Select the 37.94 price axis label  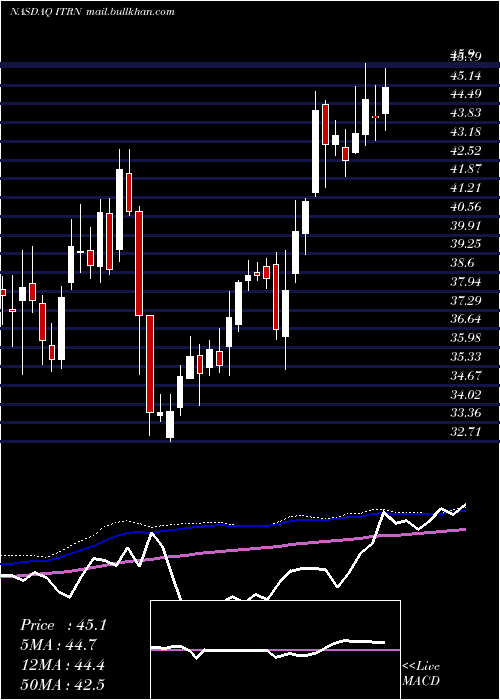coord(466,281)
